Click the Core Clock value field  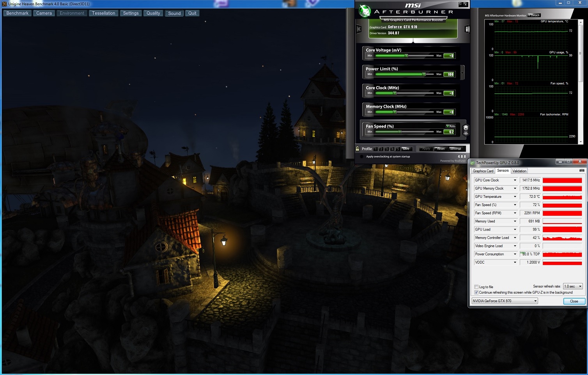(x=449, y=93)
